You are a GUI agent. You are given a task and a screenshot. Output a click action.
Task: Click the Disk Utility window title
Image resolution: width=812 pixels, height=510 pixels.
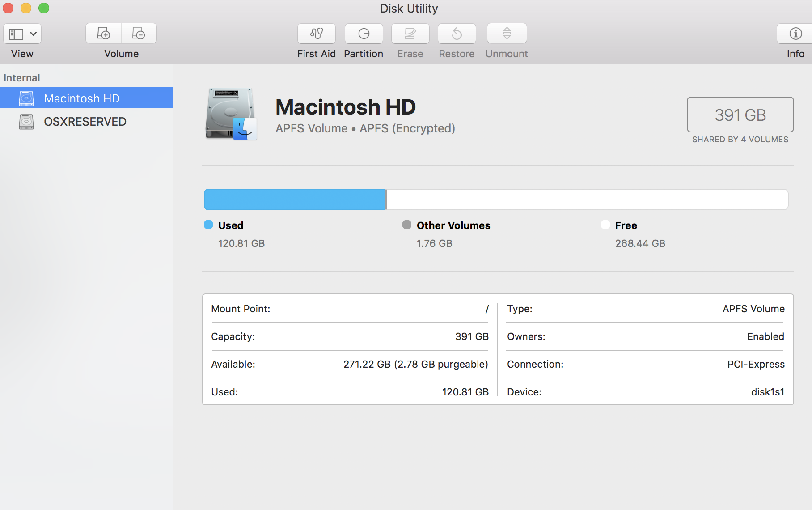pyautogui.click(x=409, y=8)
